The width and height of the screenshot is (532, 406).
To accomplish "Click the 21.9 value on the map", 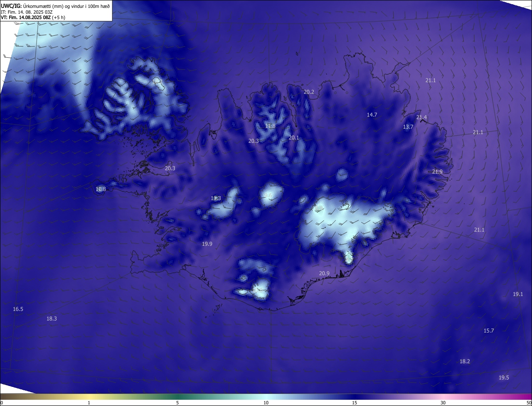I will coord(437,172).
